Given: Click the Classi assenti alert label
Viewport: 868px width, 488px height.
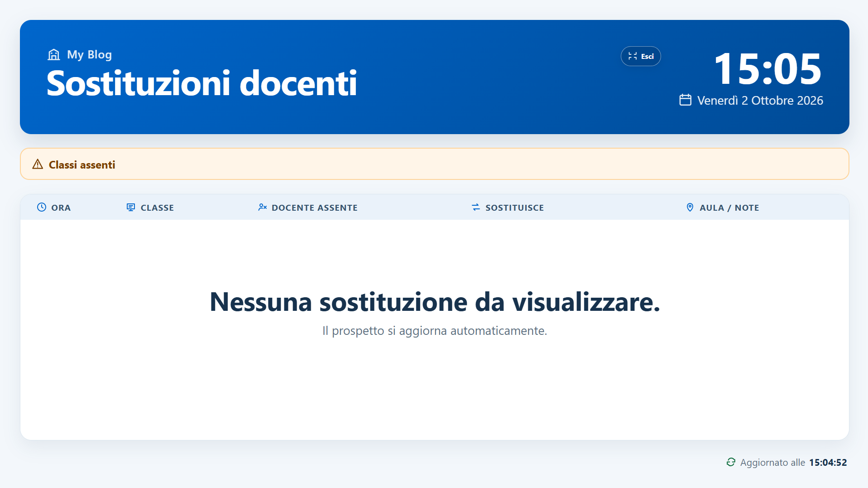Looking at the screenshot, I should [82, 165].
